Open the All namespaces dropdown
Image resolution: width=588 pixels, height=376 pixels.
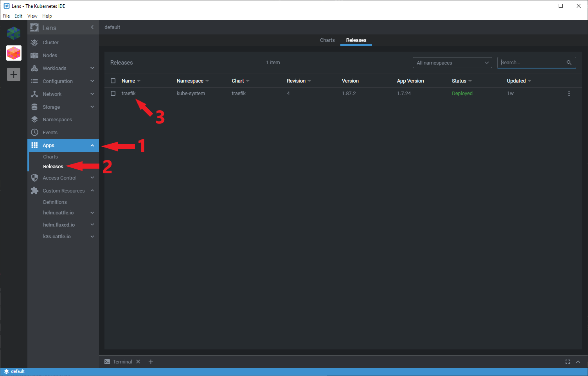(x=452, y=63)
